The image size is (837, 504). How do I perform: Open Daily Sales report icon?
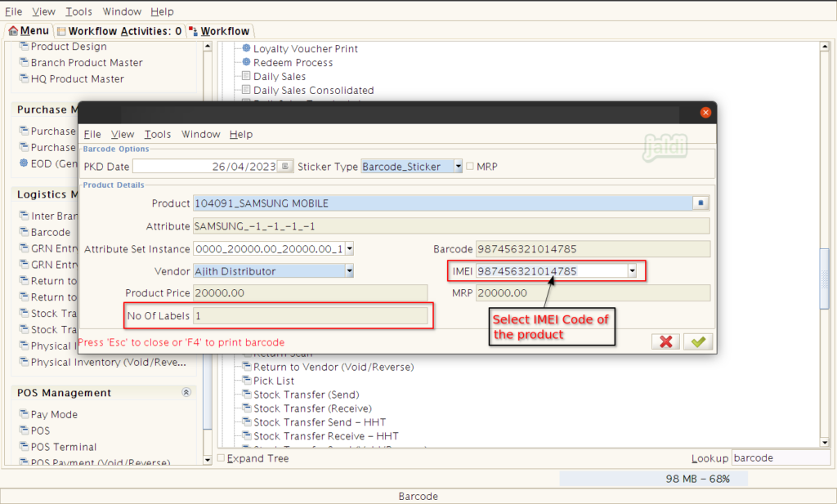[x=246, y=76]
